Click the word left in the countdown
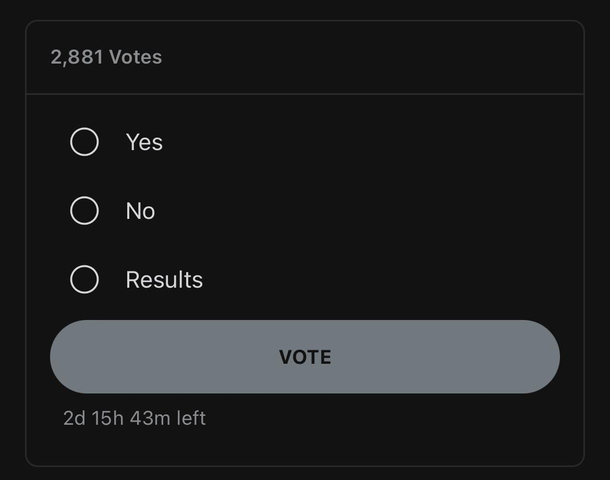This screenshot has width=610, height=480. 191,418
